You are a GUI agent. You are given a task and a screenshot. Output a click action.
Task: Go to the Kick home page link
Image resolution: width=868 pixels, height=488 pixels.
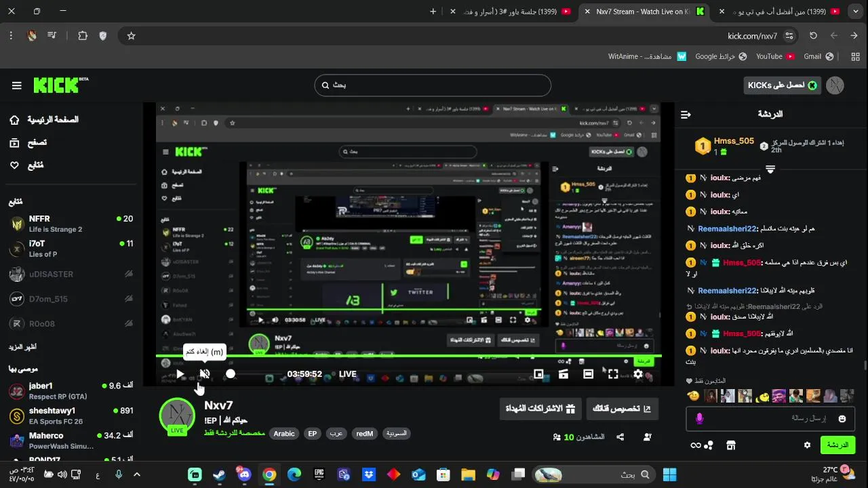tap(44, 120)
